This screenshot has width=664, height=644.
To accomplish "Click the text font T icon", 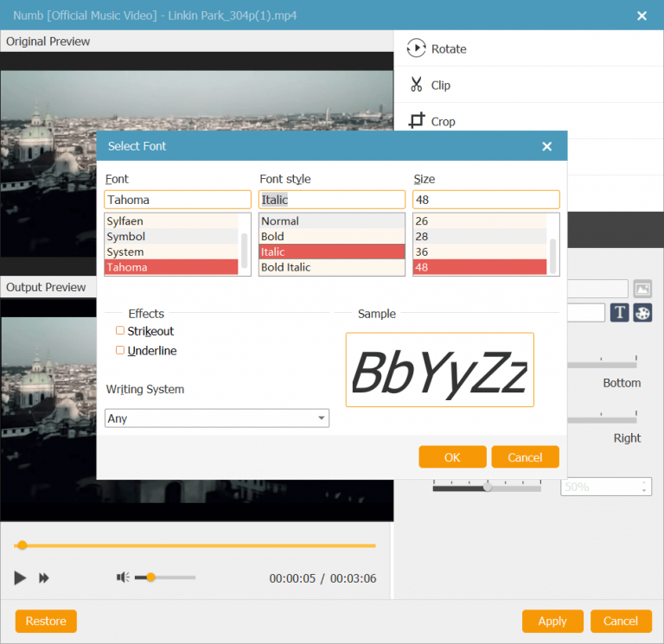I will 619,313.
